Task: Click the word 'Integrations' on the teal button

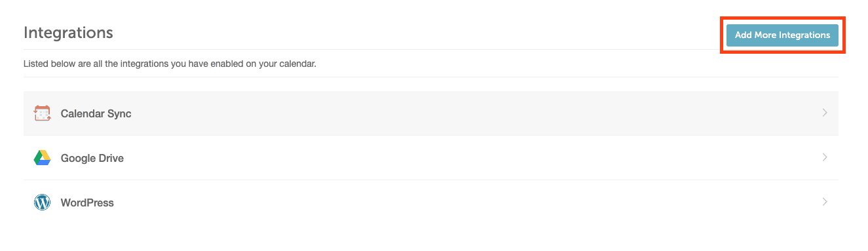Action: 804,35
